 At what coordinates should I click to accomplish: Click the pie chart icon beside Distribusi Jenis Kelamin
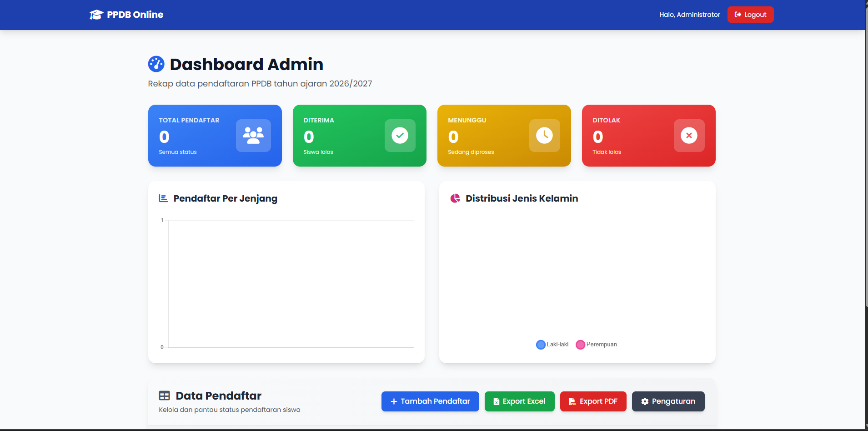point(455,198)
